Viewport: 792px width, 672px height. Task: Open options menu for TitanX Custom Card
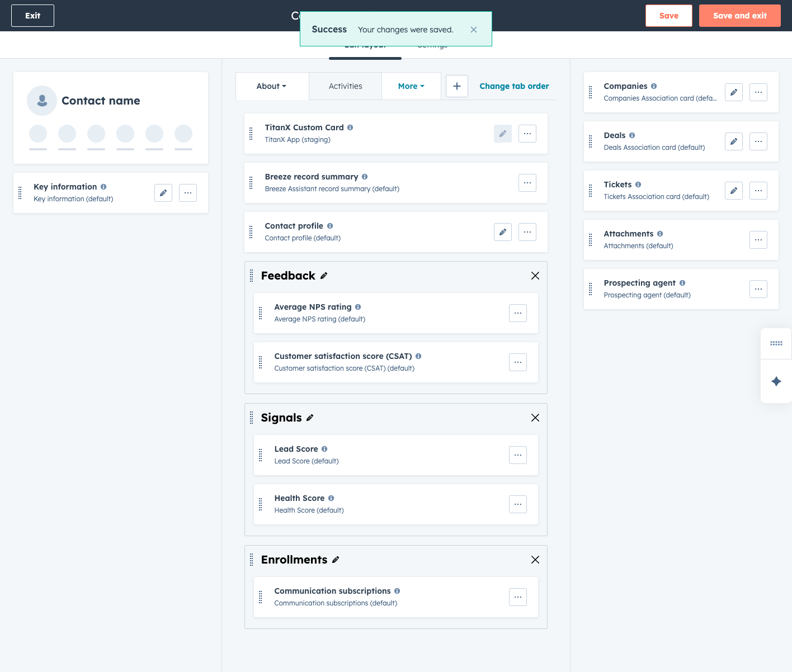(527, 134)
